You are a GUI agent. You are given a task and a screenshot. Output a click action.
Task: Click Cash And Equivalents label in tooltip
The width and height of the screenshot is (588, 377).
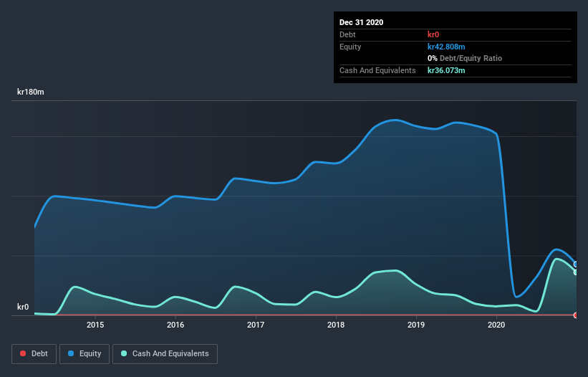coord(377,70)
